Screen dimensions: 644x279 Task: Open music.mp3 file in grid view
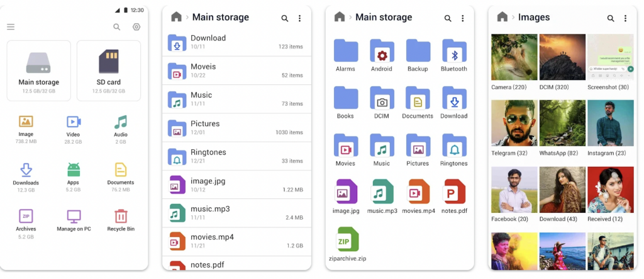382,196
